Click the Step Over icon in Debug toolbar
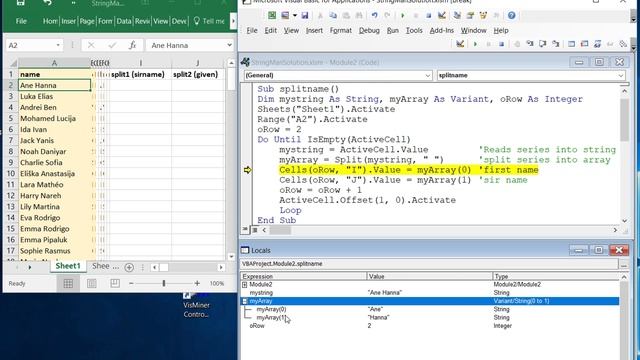640x360 pixels. tap(542, 44)
